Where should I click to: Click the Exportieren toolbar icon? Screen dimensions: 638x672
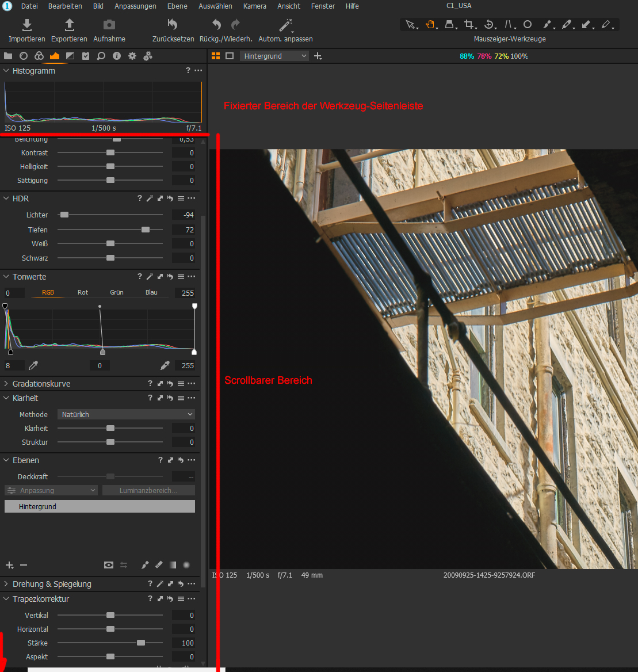click(x=69, y=25)
